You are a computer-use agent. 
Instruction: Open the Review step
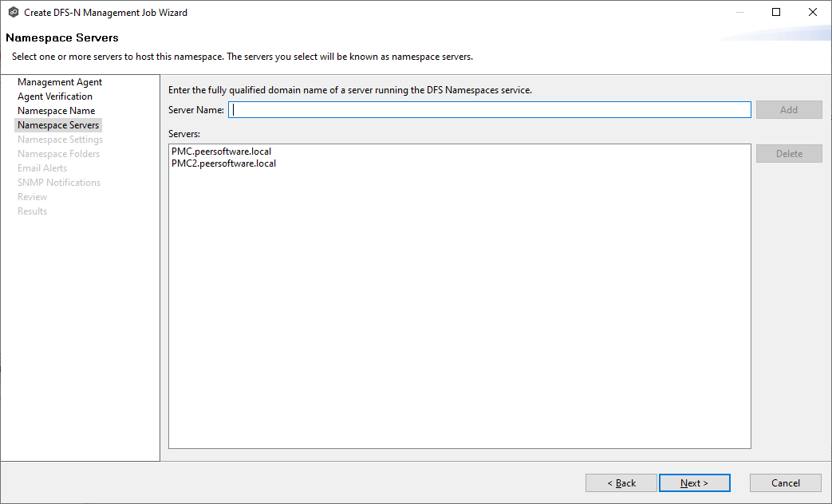click(x=33, y=197)
